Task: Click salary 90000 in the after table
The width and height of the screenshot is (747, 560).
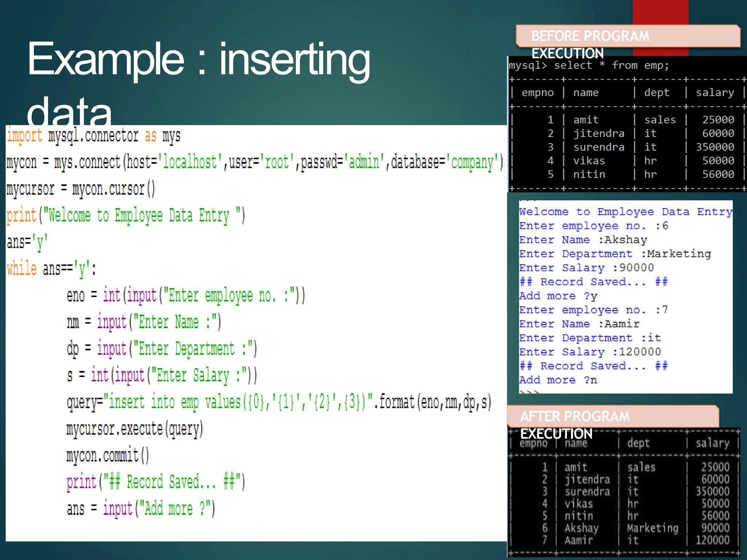Action: click(715, 528)
